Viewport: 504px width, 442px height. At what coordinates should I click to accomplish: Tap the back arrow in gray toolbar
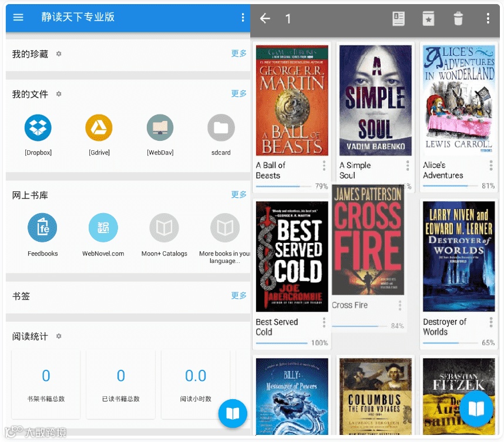[265, 18]
